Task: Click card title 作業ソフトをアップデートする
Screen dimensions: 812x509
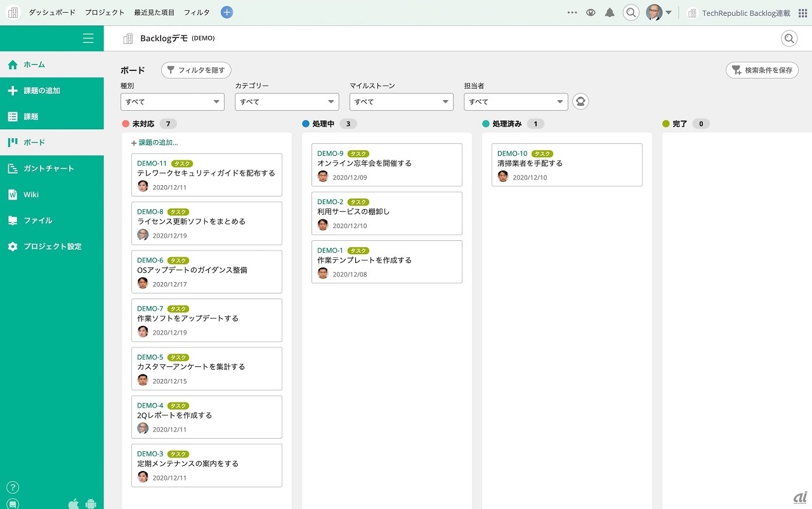Action: tap(188, 318)
